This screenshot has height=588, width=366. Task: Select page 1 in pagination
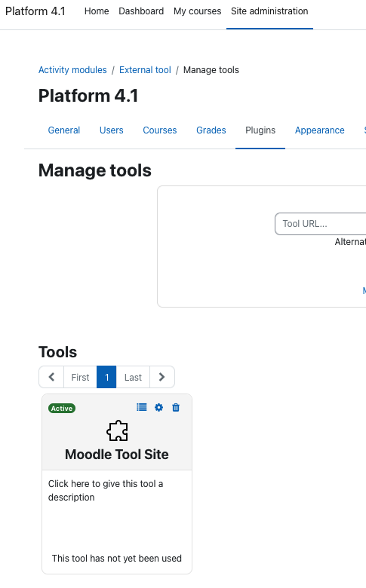tap(106, 377)
